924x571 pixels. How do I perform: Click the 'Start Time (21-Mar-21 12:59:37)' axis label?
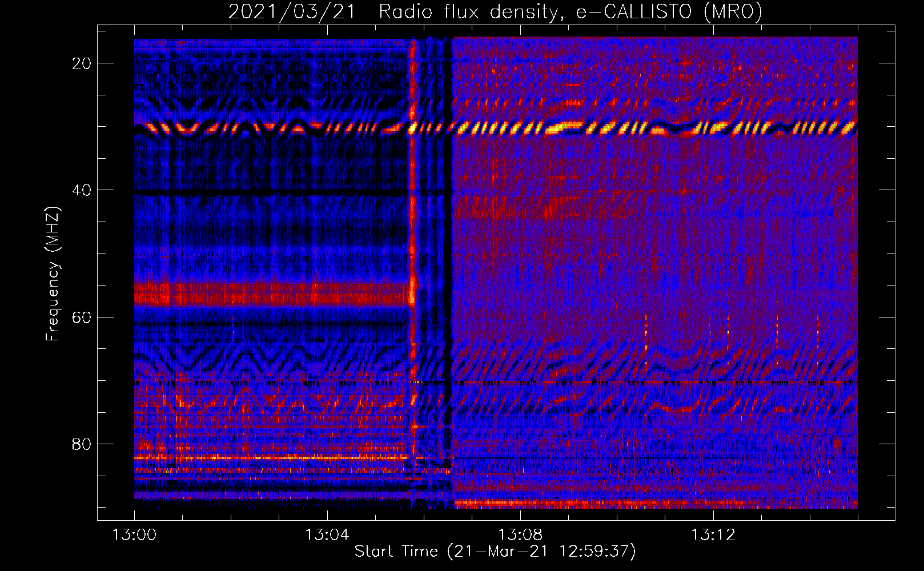tap(495, 552)
